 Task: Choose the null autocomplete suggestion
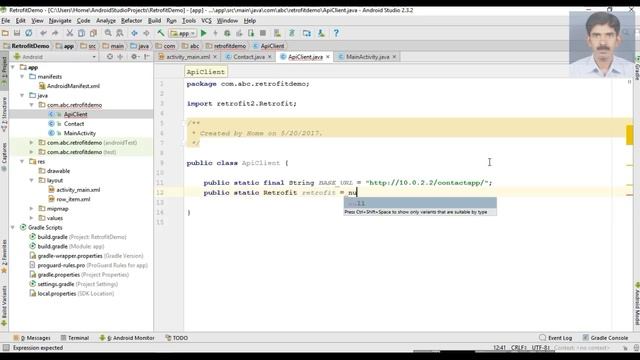coord(420,203)
